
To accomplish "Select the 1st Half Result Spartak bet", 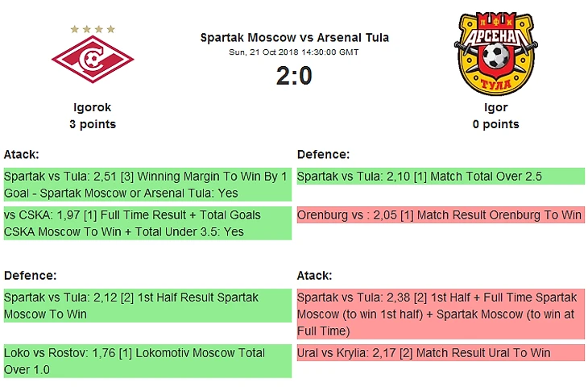I will (x=146, y=306).
